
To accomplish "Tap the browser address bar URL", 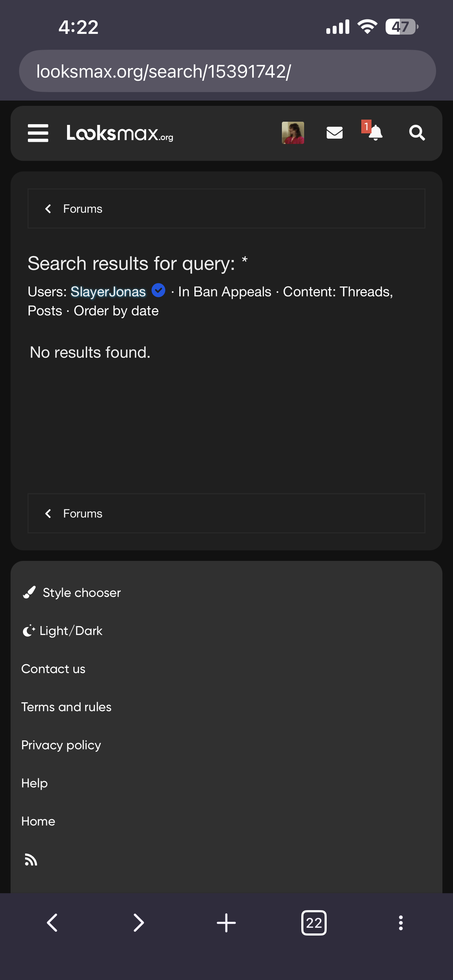I will click(228, 71).
